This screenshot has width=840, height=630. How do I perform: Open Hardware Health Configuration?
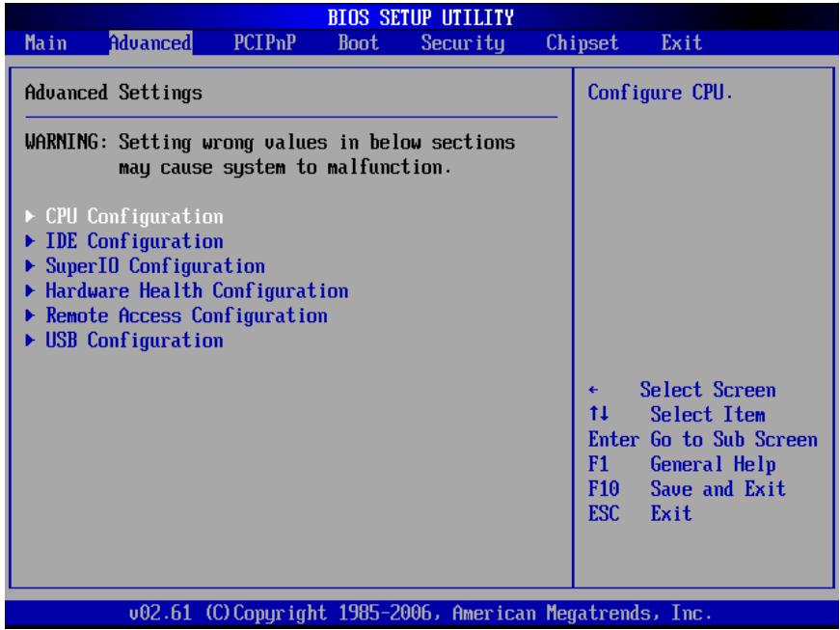click(197, 291)
